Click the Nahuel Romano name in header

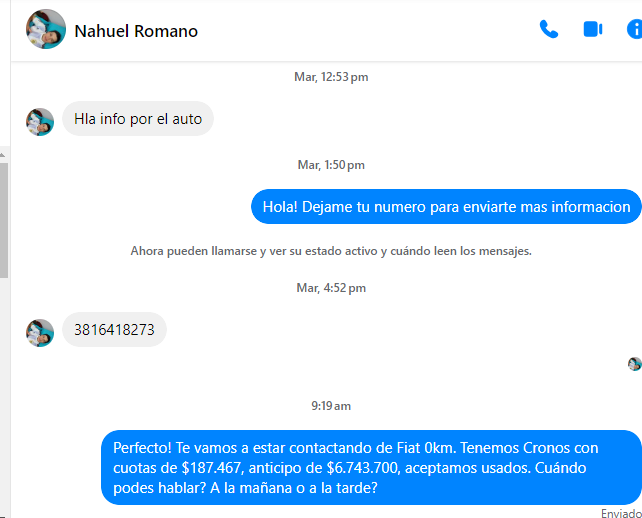tap(136, 31)
